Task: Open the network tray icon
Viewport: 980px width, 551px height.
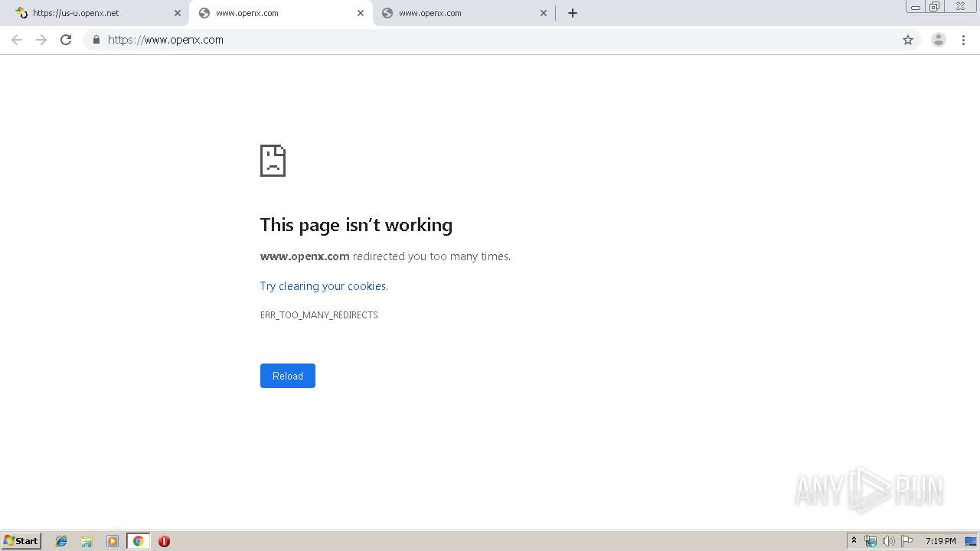Action: tap(871, 541)
